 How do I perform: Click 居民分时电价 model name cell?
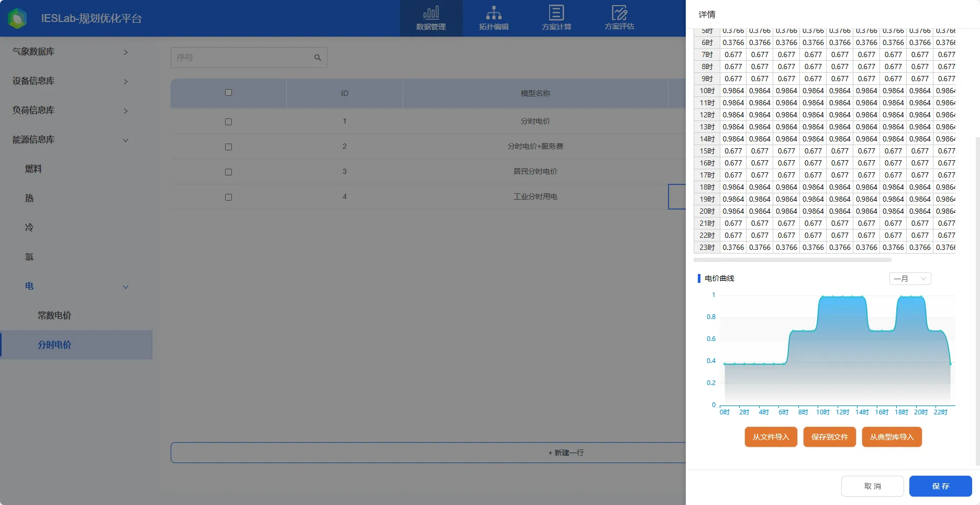click(x=535, y=171)
